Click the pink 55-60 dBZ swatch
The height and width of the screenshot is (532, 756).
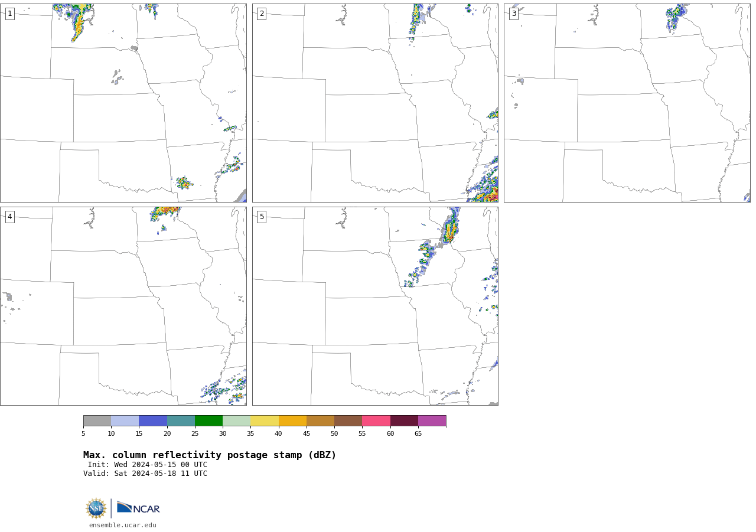click(376, 421)
